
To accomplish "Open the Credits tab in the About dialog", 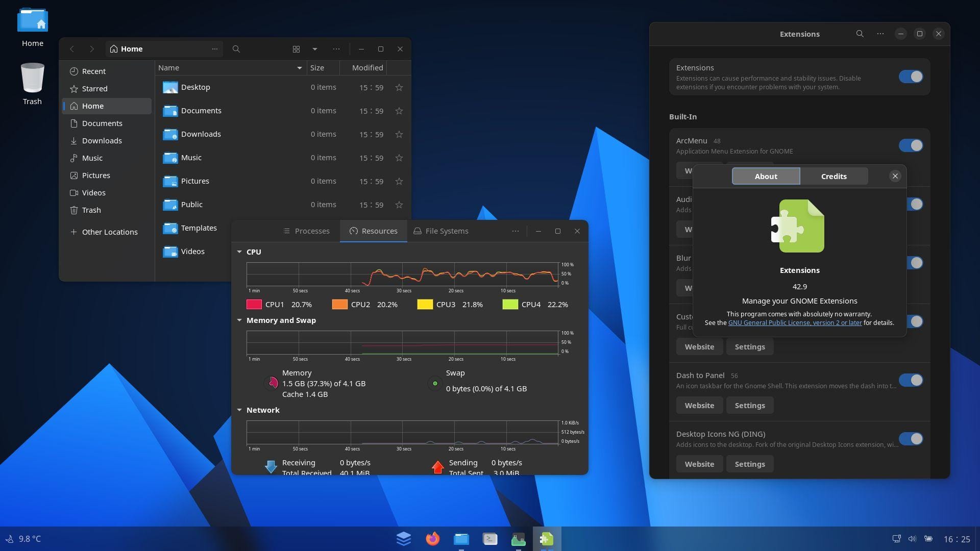I will (833, 176).
